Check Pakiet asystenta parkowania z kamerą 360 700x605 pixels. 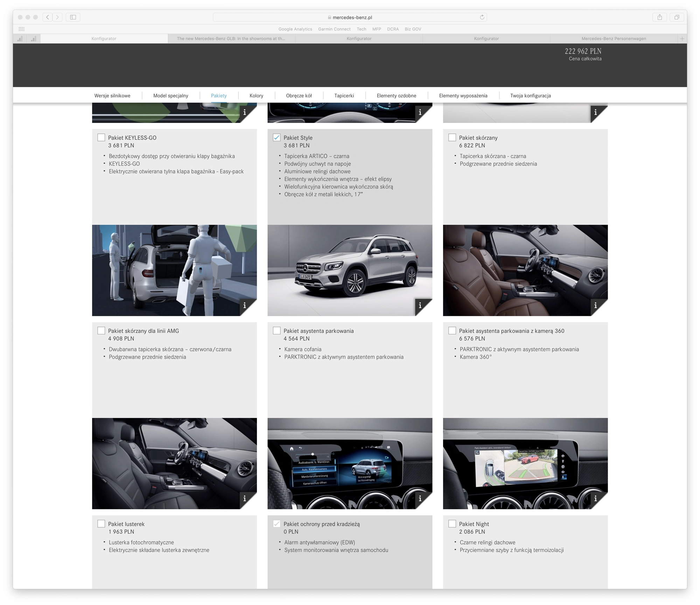(452, 331)
